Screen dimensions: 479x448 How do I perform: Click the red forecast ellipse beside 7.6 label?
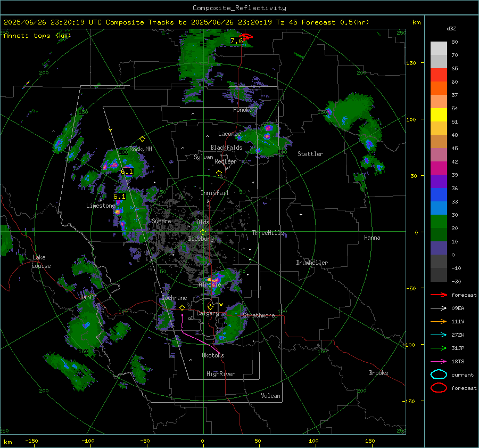point(246,37)
